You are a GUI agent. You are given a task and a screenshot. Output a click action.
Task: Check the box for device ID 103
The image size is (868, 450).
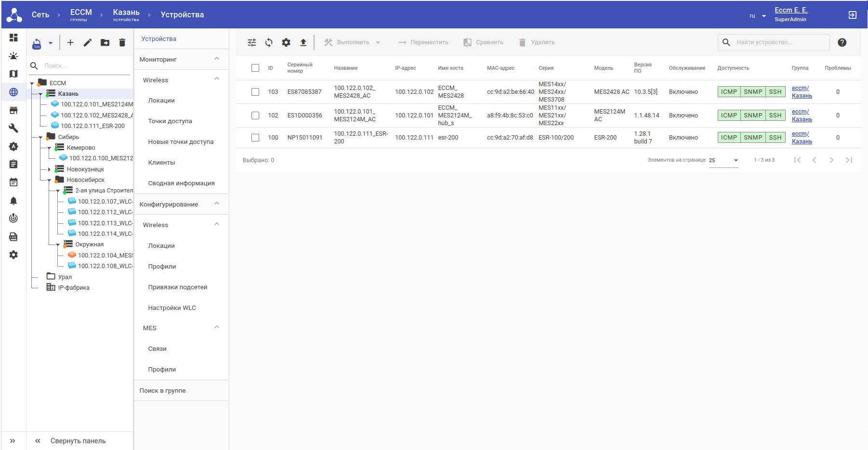point(255,92)
